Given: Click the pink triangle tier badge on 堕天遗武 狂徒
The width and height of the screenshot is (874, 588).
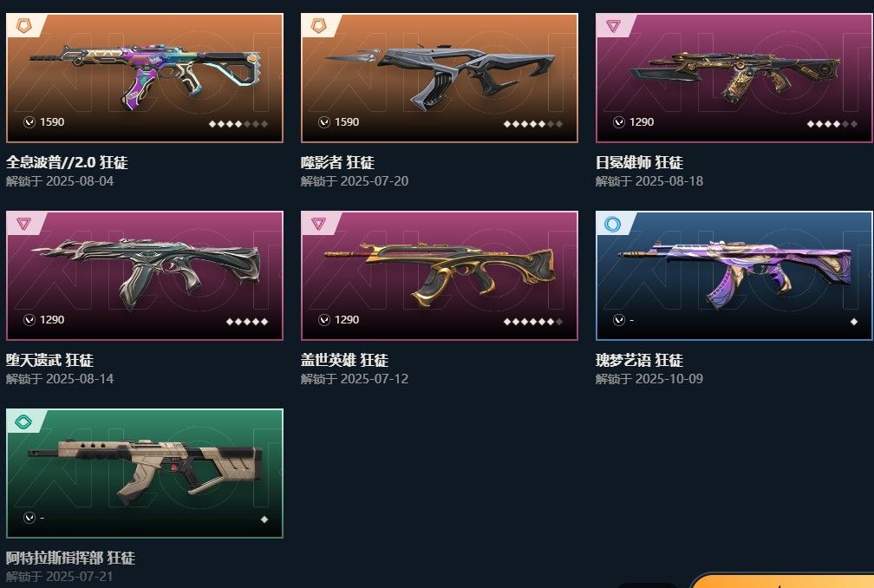Looking at the screenshot, I should click(x=23, y=224).
